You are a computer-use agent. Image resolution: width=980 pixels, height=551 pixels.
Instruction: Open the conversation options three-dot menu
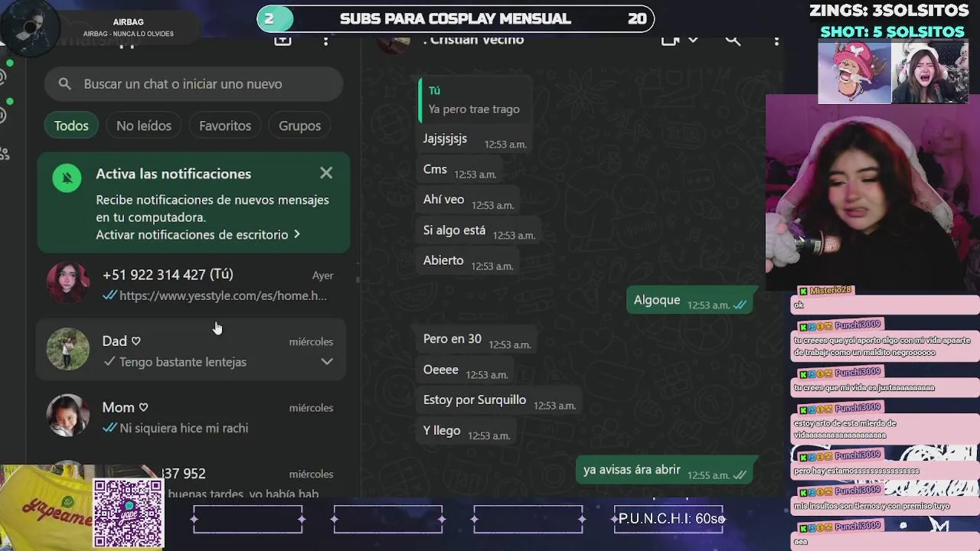(x=776, y=41)
